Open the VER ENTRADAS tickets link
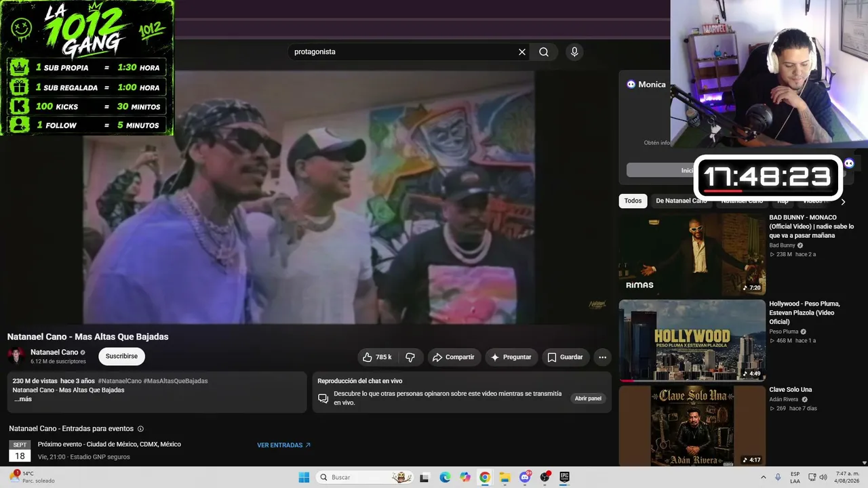This screenshot has width=868, height=488. pyautogui.click(x=283, y=445)
